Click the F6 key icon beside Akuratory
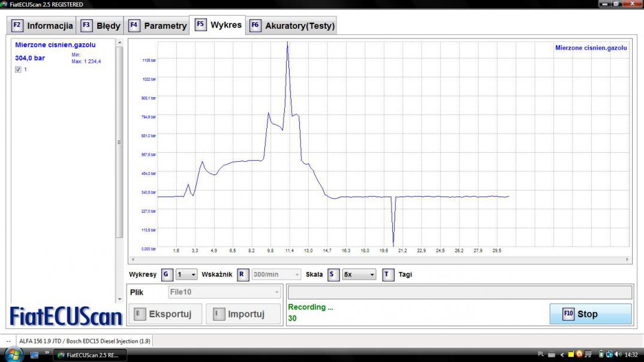The height and width of the screenshot is (362, 644). [x=255, y=25]
